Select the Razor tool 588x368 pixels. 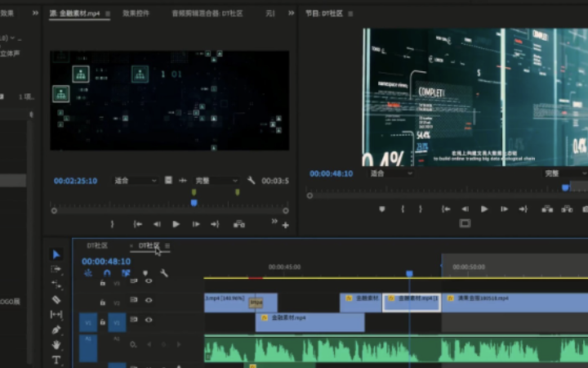pos(56,299)
